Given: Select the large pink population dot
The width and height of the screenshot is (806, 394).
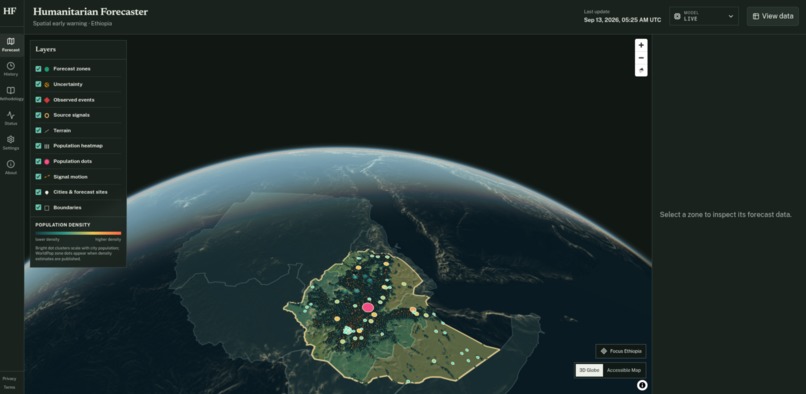Looking at the screenshot, I should coord(368,307).
